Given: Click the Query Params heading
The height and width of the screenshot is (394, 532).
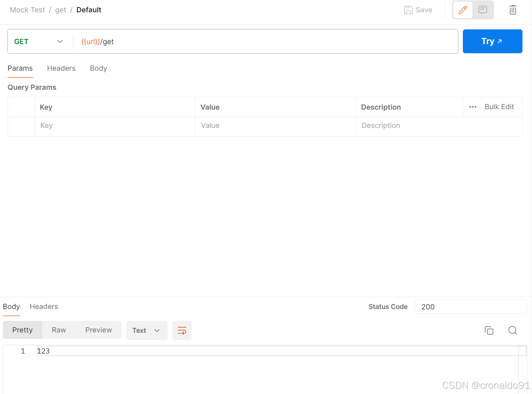Looking at the screenshot, I should point(32,87).
